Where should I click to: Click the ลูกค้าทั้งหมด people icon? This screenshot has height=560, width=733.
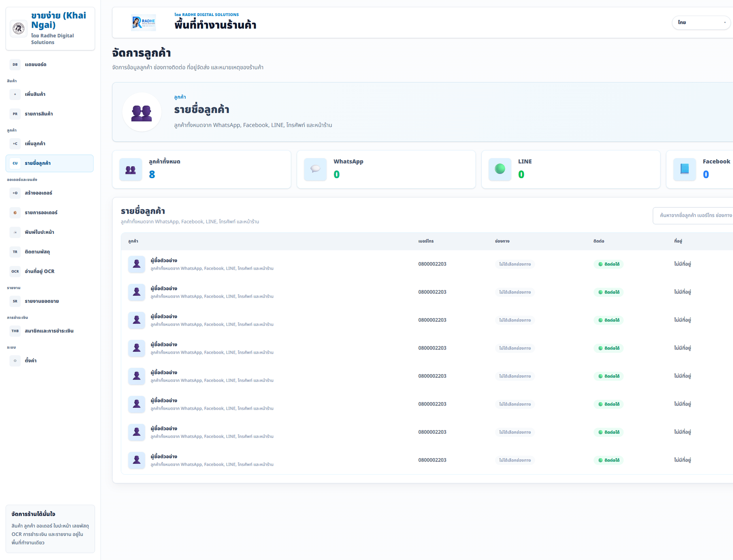[x=131, y=170]
